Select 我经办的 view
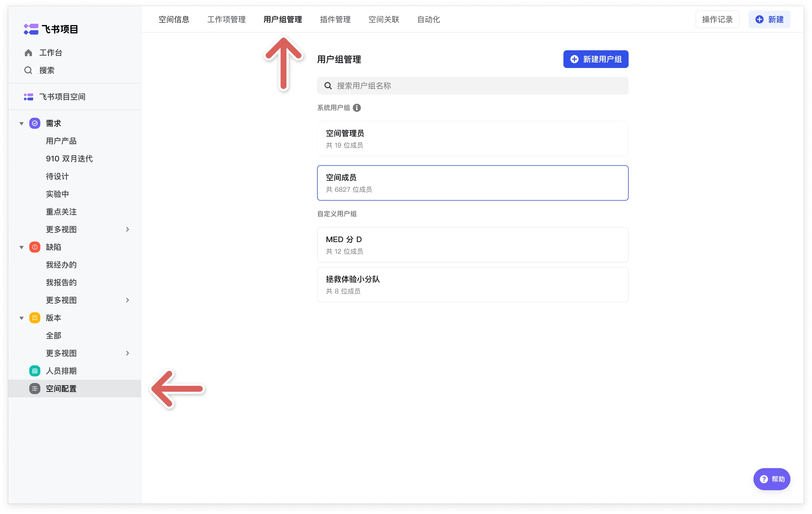Image resolution: width=812 pixels, height=514 pixels. [x=61, y=265]
